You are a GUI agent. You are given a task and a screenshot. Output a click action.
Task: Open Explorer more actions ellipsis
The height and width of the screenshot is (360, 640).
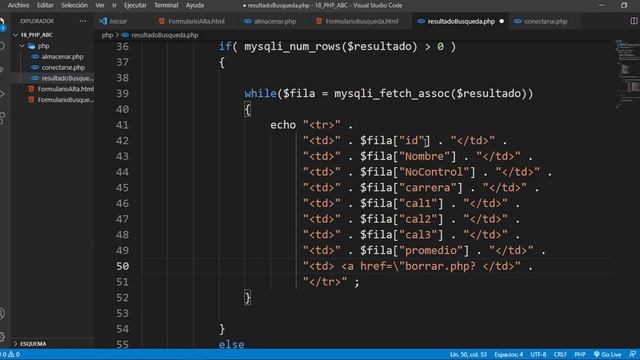(83, 21)
